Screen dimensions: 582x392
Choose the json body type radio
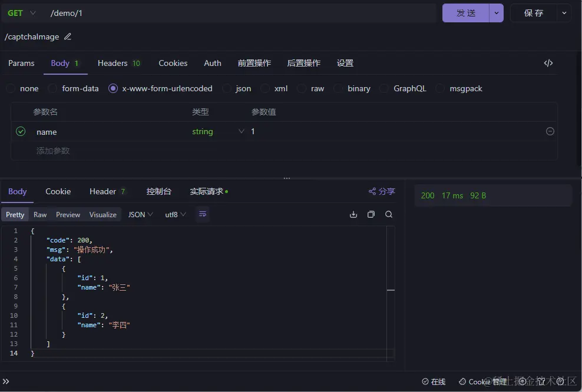point(226,88)
